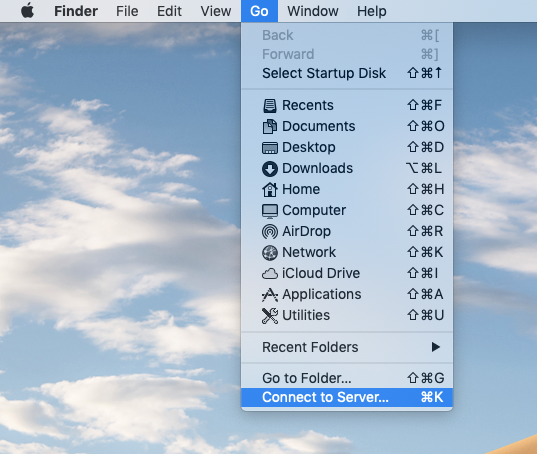Open the File menu

127,11
